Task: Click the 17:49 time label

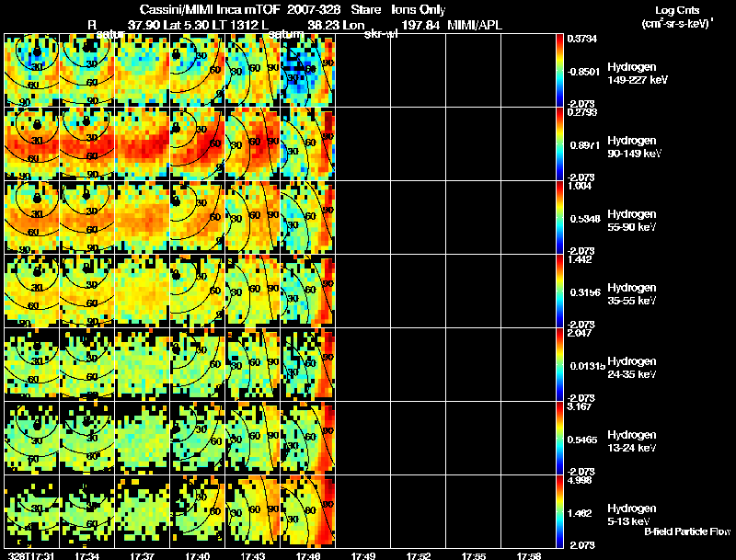Action: (363, 555)
